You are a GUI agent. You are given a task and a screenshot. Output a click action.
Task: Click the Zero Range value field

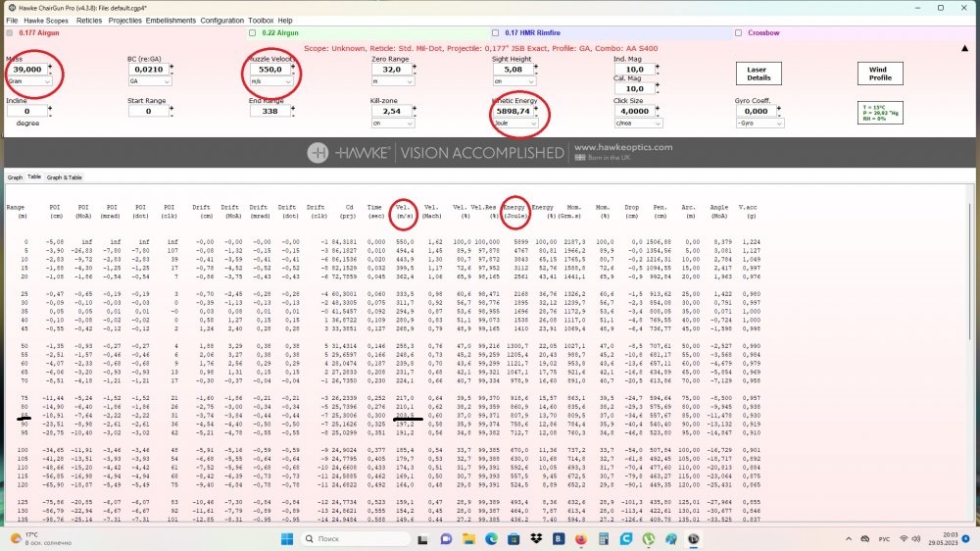click(392, 71)
